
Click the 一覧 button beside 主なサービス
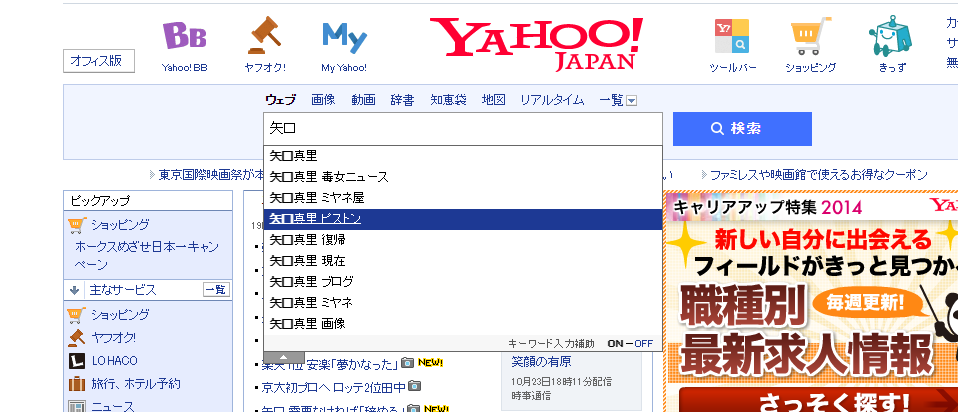[x=216, y=290]
